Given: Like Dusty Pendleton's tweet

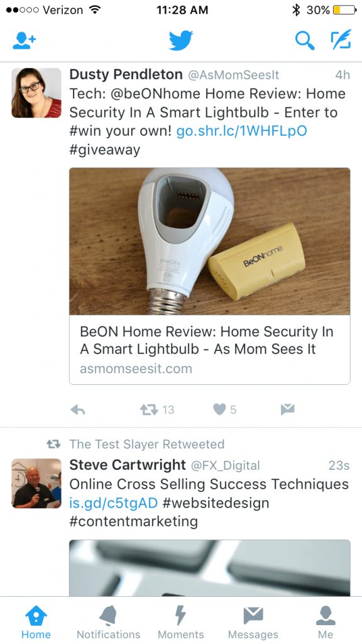Looking at the screenshot, I should click(225, 409).
